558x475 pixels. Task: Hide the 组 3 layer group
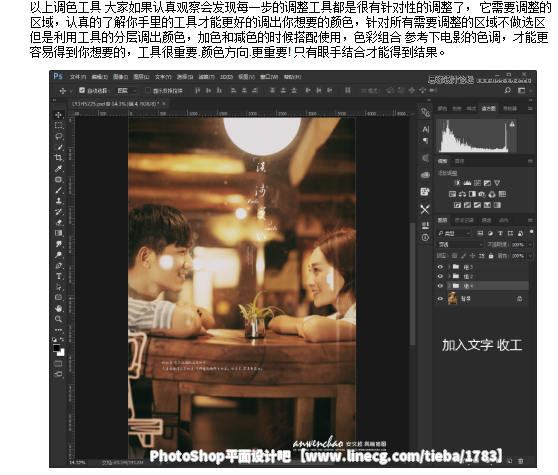(x=440, y=267)
